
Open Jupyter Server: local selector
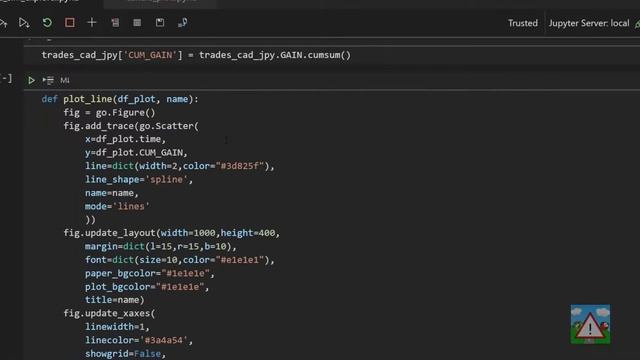[589, 23]
